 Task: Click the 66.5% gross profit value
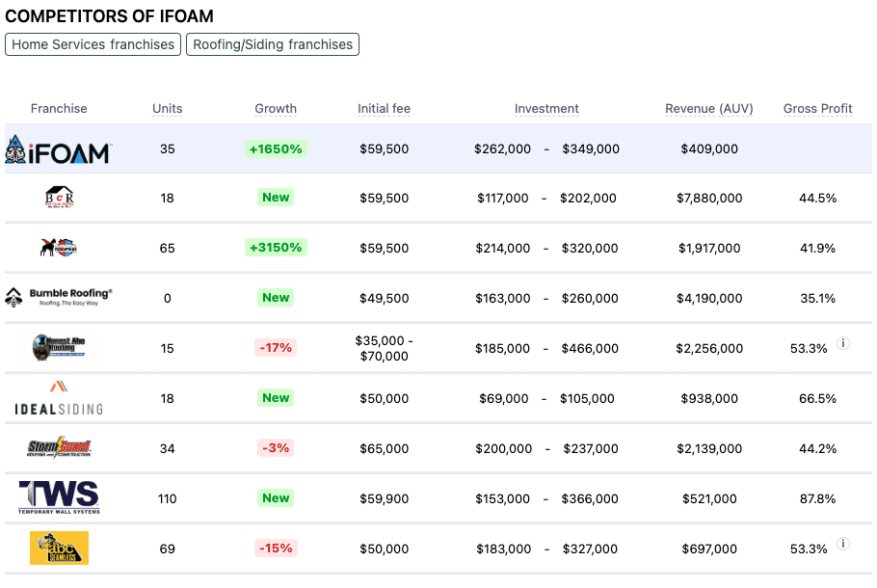[817, 398]
